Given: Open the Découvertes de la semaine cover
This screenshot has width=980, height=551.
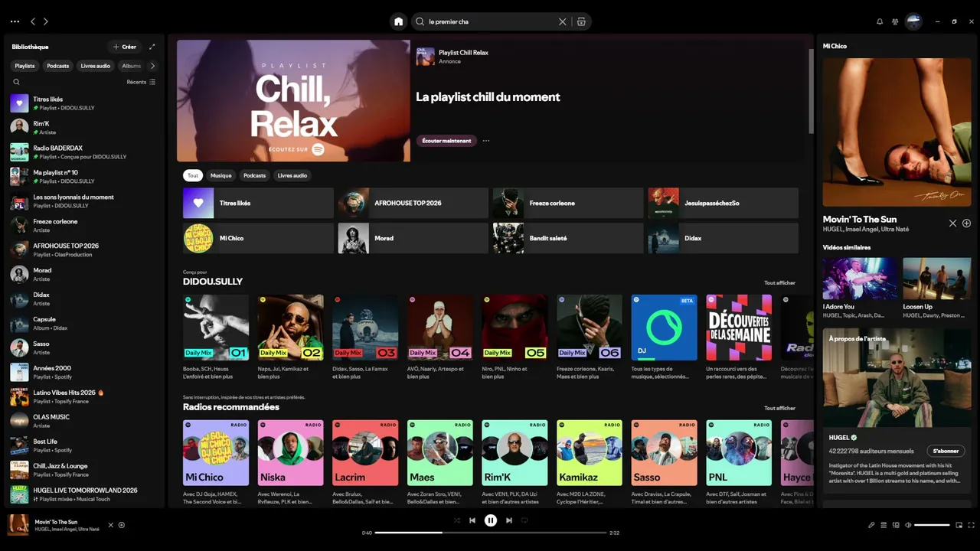Looking at the screenshot, I should [x=739, y=328].
